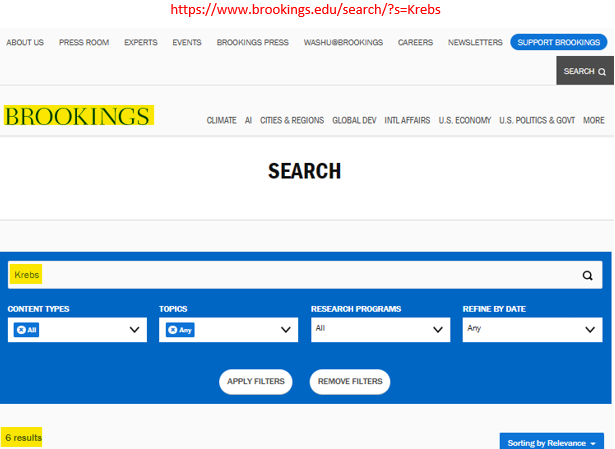Click the Brookings logo
This screenshot has width=615, height=449.
pyautogui.click(x=79, y=115)
